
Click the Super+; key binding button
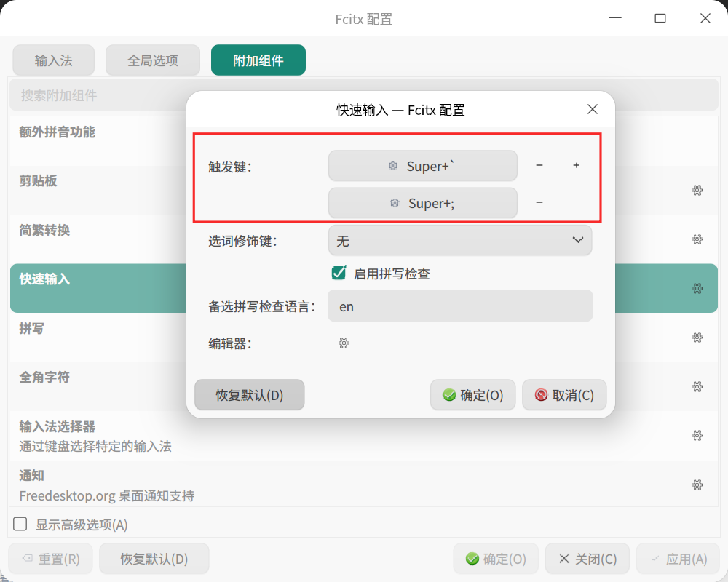pos(422,203)
